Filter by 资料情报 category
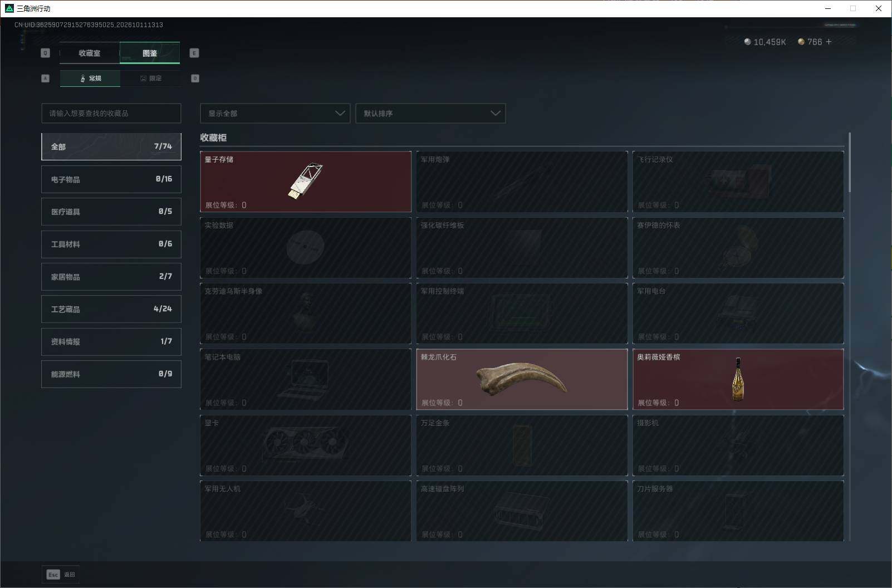This screenshot has width=892, height=588. 111,341
